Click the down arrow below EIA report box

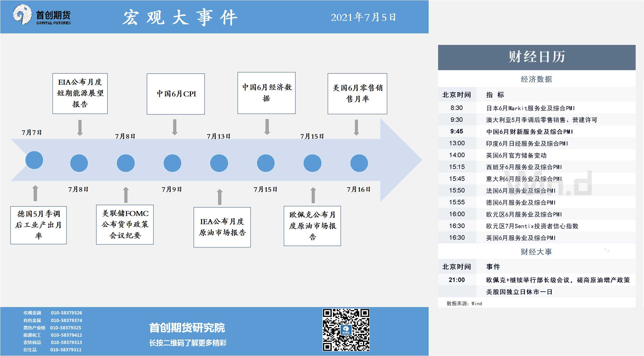(80, 127)
